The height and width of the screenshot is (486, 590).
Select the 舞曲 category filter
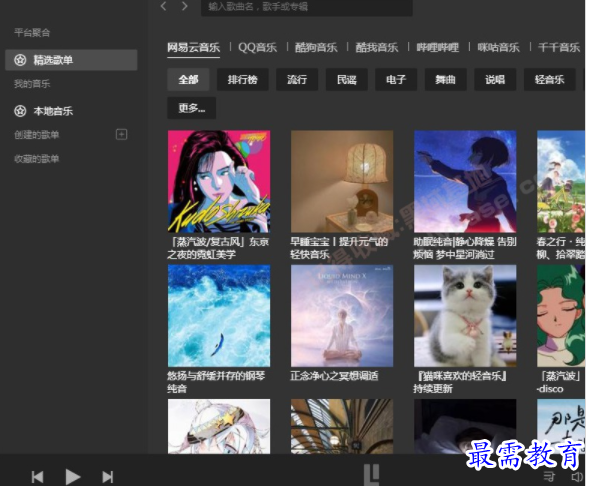tap(446, 79)
